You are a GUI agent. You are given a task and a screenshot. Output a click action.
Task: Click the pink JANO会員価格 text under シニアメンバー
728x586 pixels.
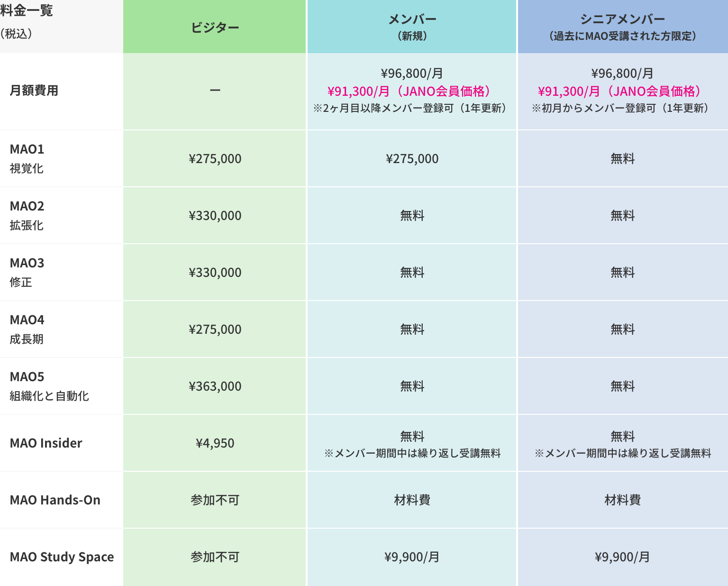point(621,91)
